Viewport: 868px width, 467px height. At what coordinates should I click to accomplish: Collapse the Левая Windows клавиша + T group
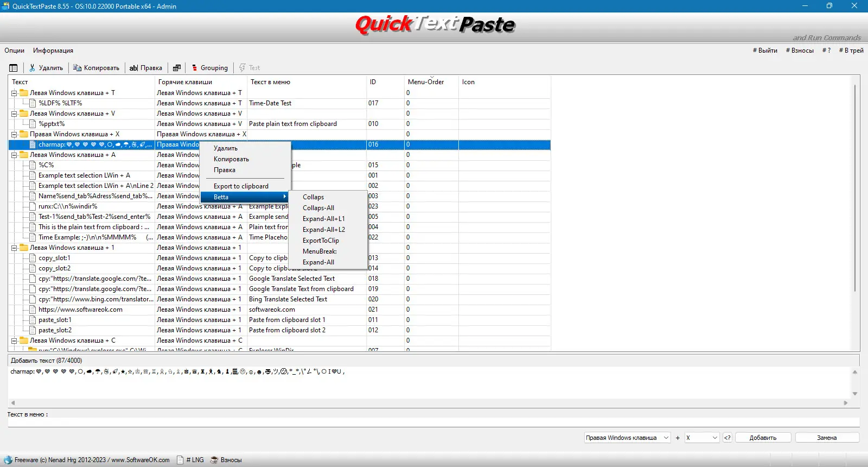point(14,93)
